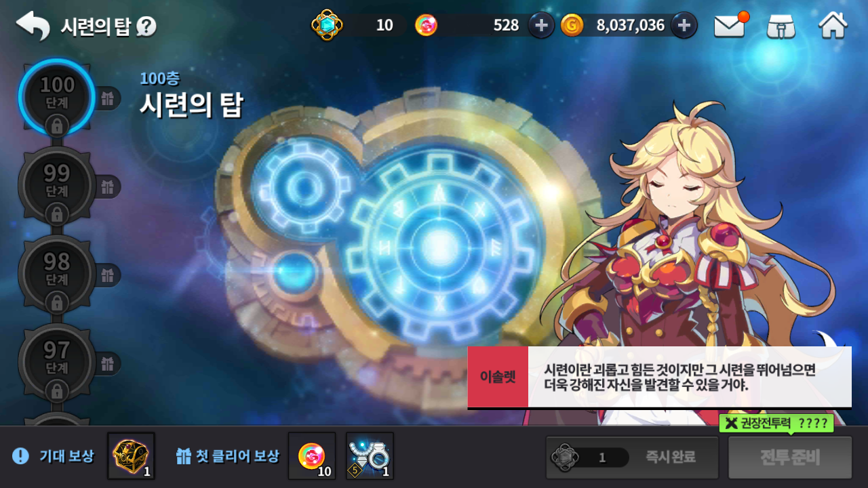The image size is (868, 488).
Task: Click the 즉시완료 instant complete button
Action: [632, 457]
